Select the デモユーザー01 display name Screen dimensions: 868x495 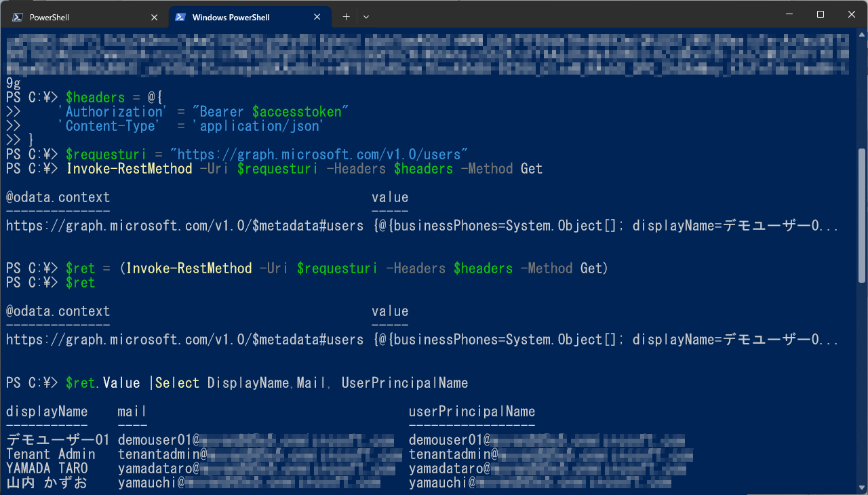click(x=58, y=439)
